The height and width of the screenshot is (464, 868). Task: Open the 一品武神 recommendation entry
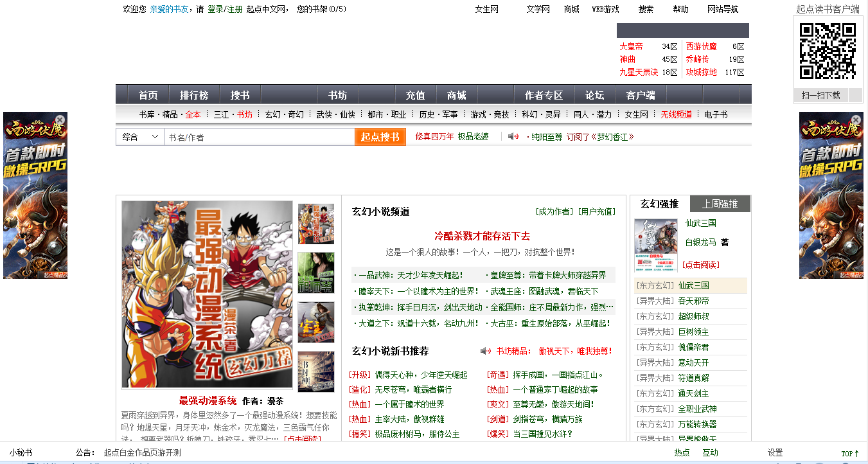(x=411, y=275)
